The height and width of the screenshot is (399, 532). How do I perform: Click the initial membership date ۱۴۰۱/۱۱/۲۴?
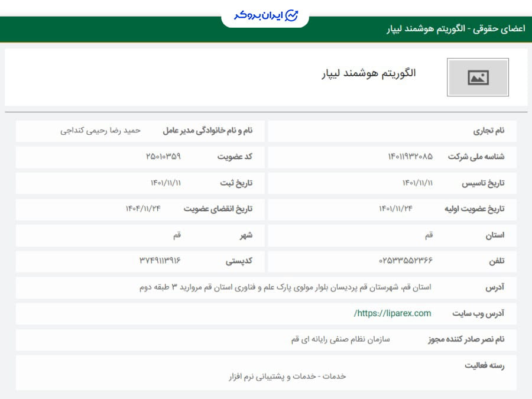point(395,208)
